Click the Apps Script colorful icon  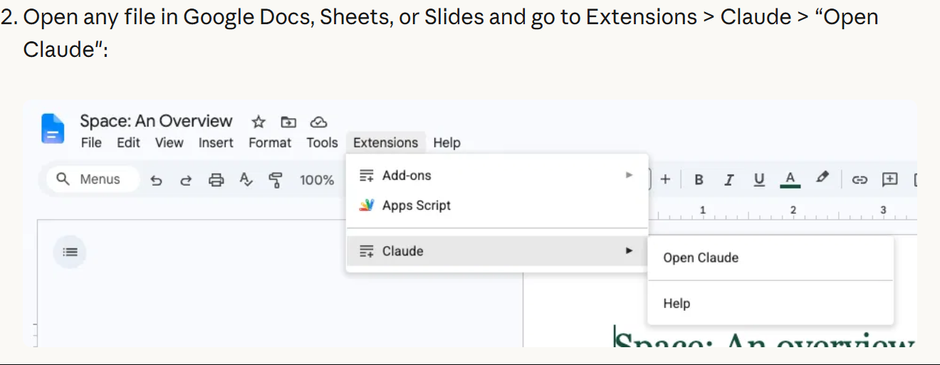point(366,206)
